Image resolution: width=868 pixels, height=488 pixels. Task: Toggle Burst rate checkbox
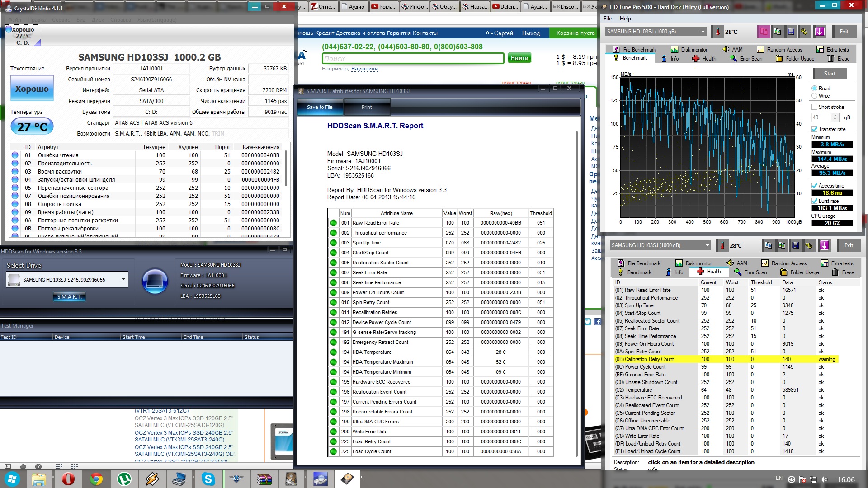[814, 201]
